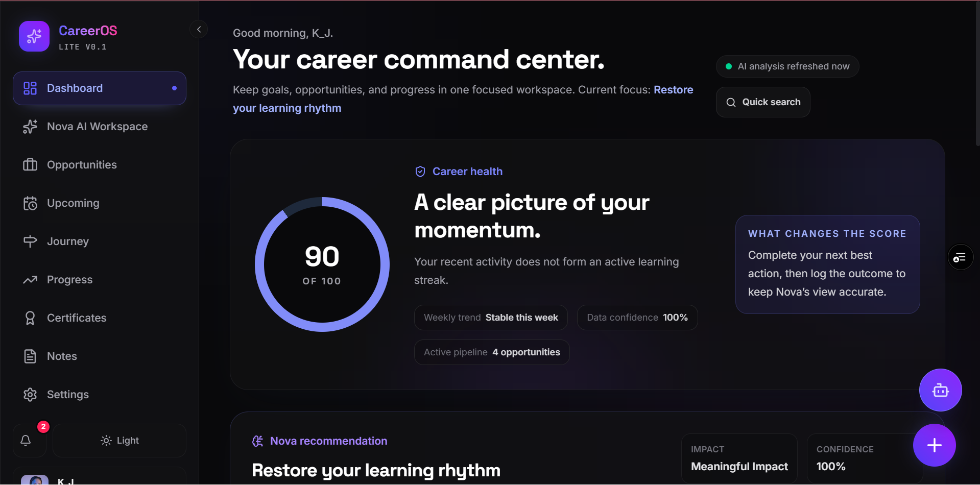Open the Upcoming section
Image resolution: width=980 pixels, height=485 pixels.
coord(100,203)
